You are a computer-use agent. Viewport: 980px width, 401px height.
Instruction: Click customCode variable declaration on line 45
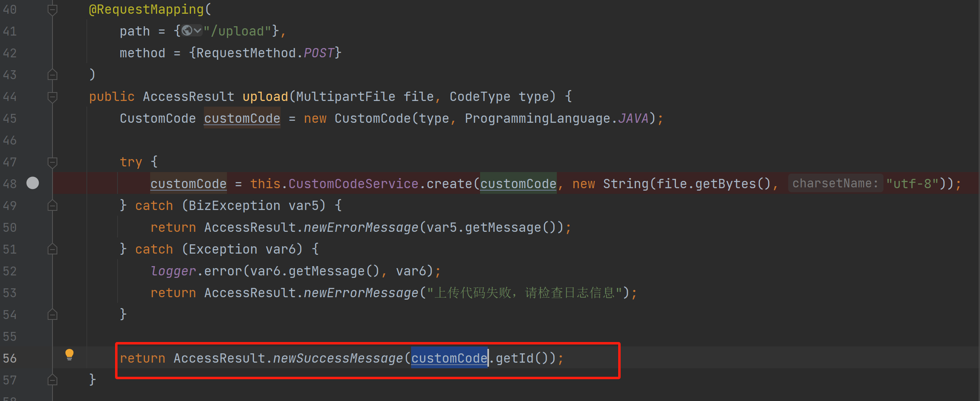pos(242,118)
